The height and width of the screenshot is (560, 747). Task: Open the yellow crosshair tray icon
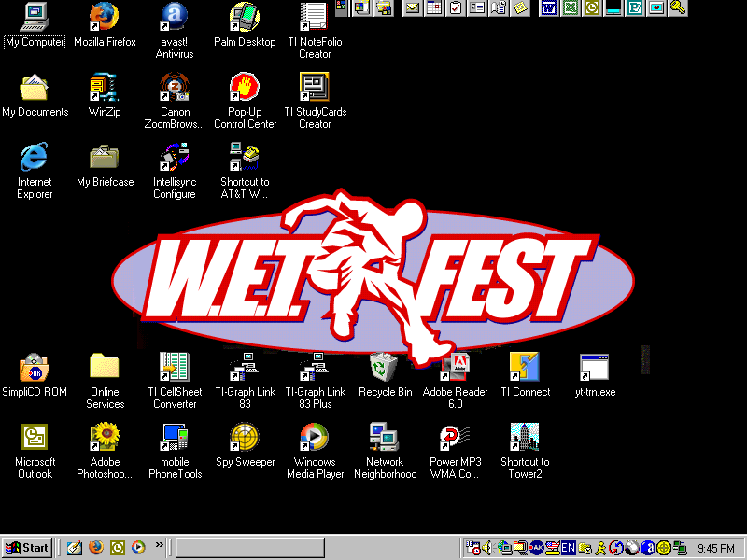pyautogui.click(x=663, y=548)
